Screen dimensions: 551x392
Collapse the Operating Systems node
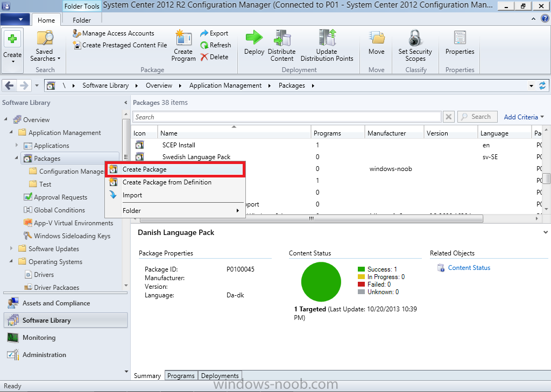click(11, 261)
